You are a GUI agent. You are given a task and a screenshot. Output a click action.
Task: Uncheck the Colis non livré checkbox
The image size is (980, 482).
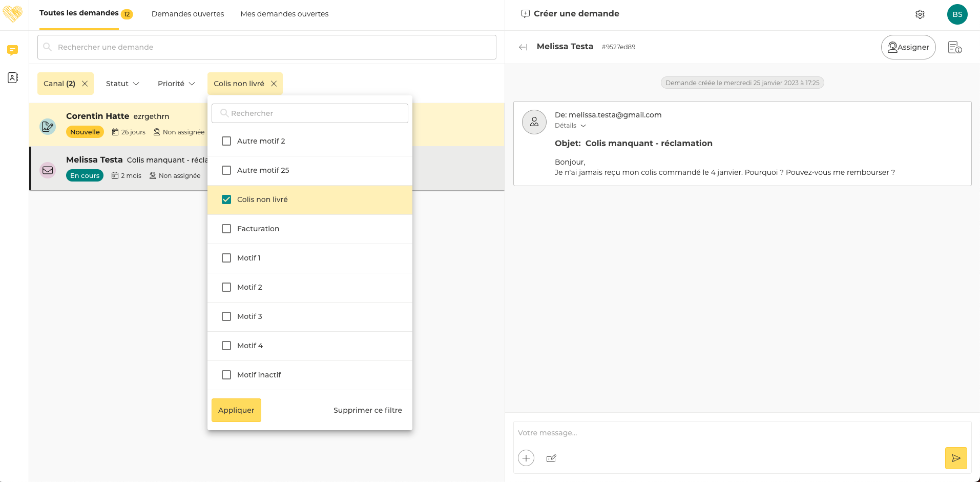pyautogui.click(x=226, y=199)
